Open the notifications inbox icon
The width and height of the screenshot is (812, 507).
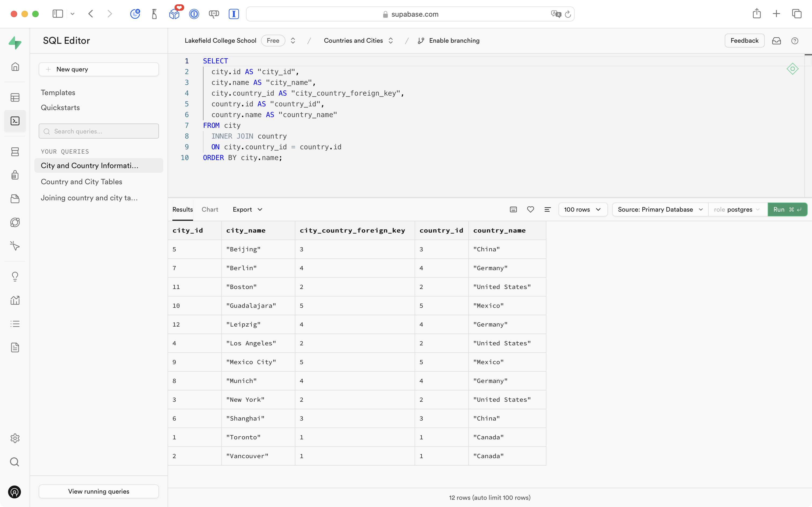[x=777, y=41]
